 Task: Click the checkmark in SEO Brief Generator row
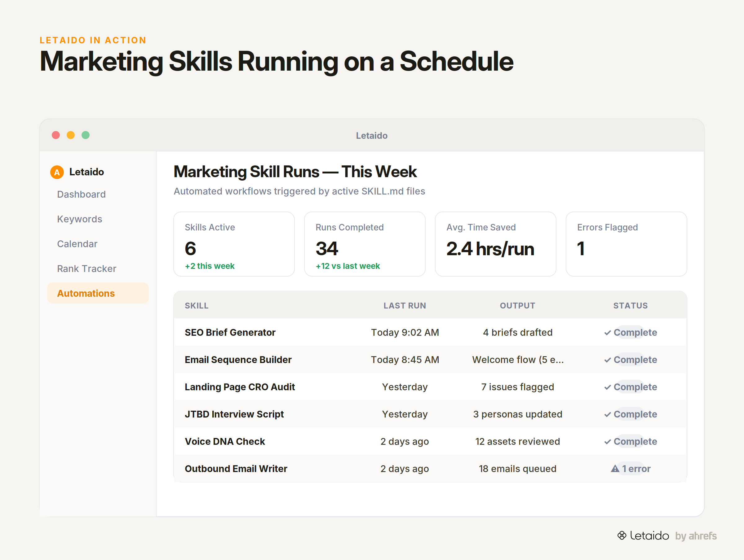point(607,333)
